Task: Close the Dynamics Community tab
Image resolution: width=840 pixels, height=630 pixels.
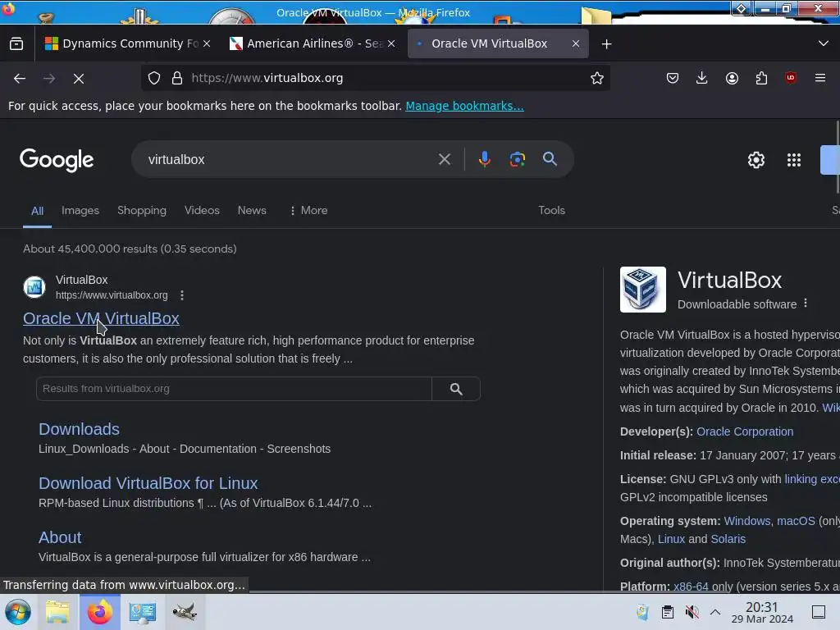Action: pos(207,43)
